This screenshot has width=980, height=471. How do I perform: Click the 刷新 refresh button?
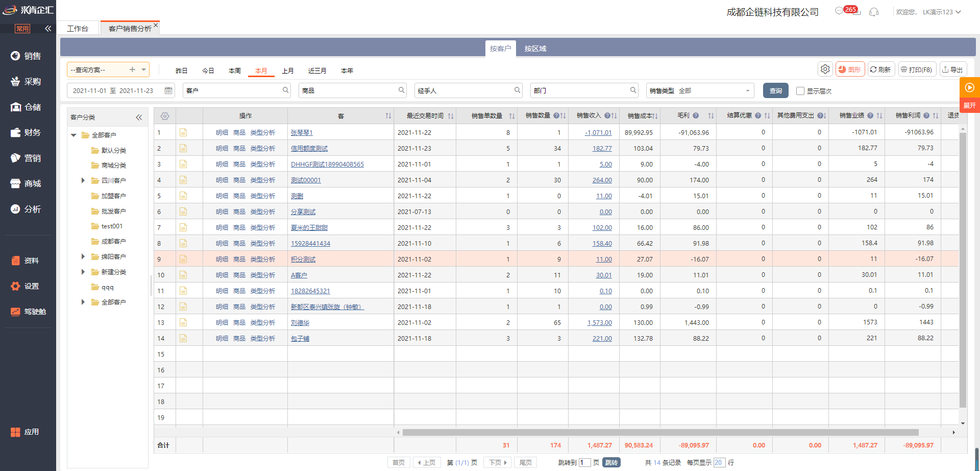(880, 69)
